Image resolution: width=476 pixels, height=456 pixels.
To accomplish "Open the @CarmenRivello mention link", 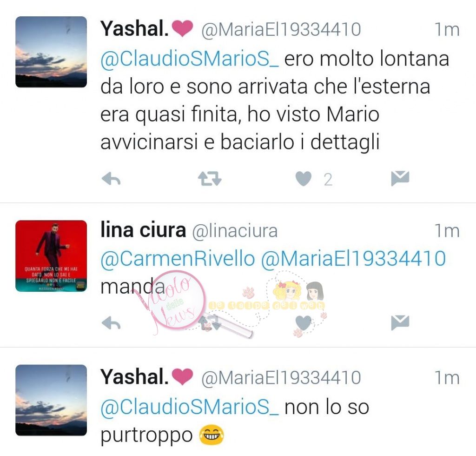I will 178,259.
